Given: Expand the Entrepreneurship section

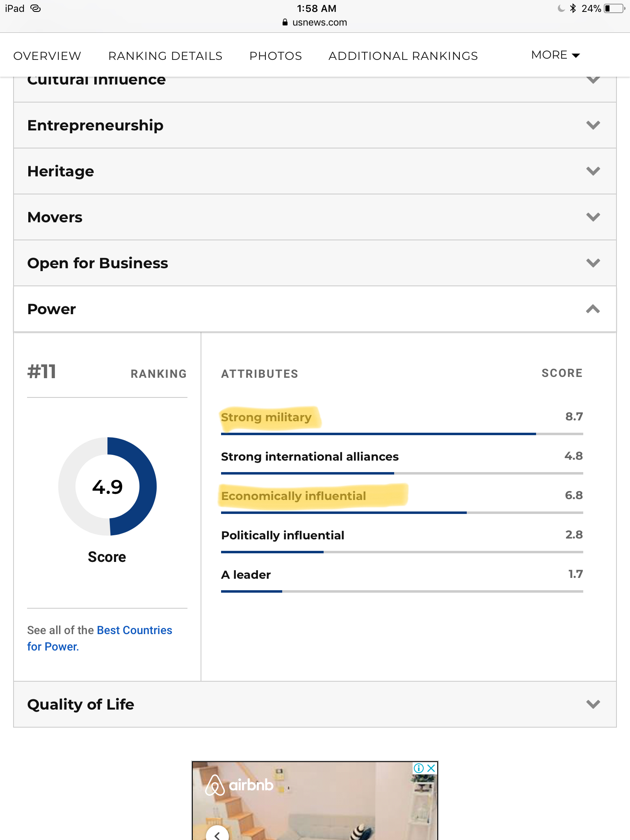Looking at the screenshot, I should click(x=593, y=125).
